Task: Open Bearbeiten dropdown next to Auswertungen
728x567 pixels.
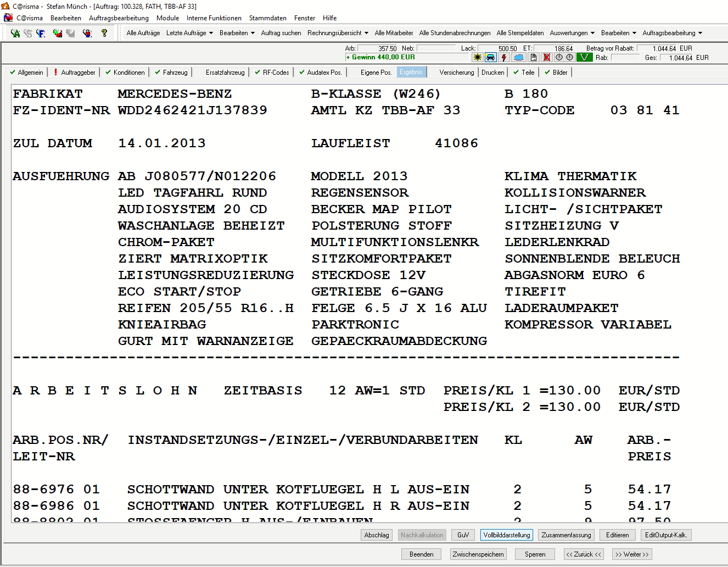Action: (x=619, y=33)
